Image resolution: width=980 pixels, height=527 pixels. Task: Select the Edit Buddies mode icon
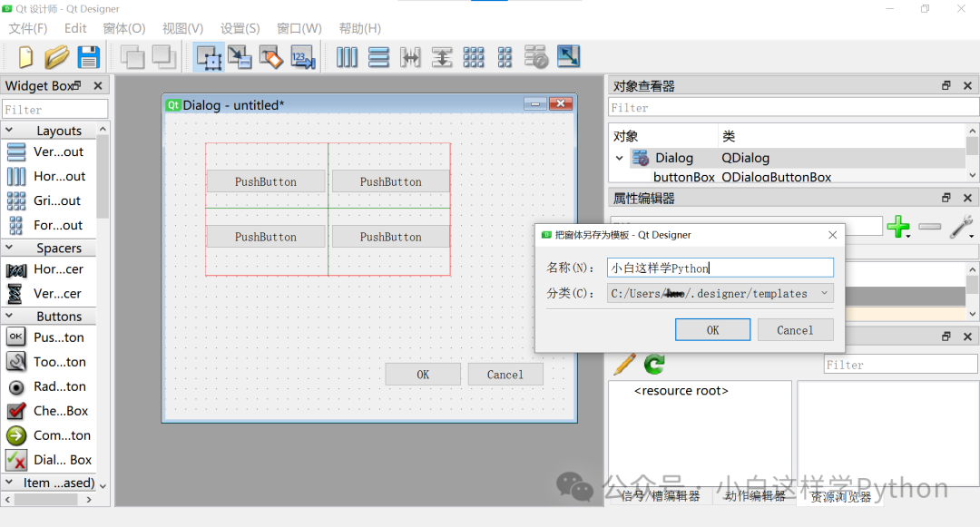coord(271,57)
